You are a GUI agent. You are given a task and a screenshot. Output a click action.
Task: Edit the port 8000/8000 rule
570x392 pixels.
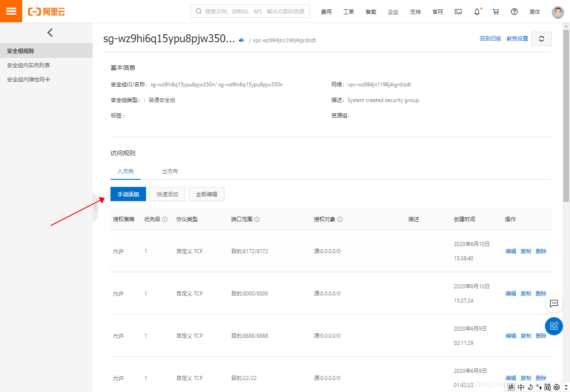click(x=511, y=294)
